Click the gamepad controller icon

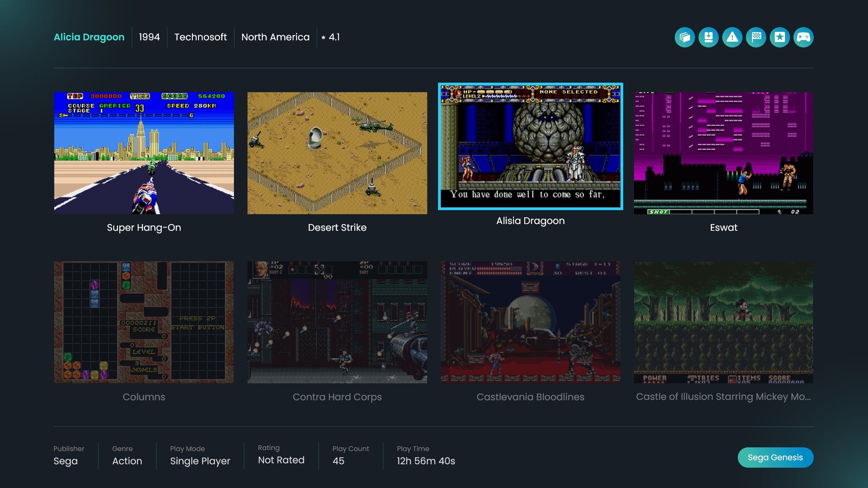803,37
